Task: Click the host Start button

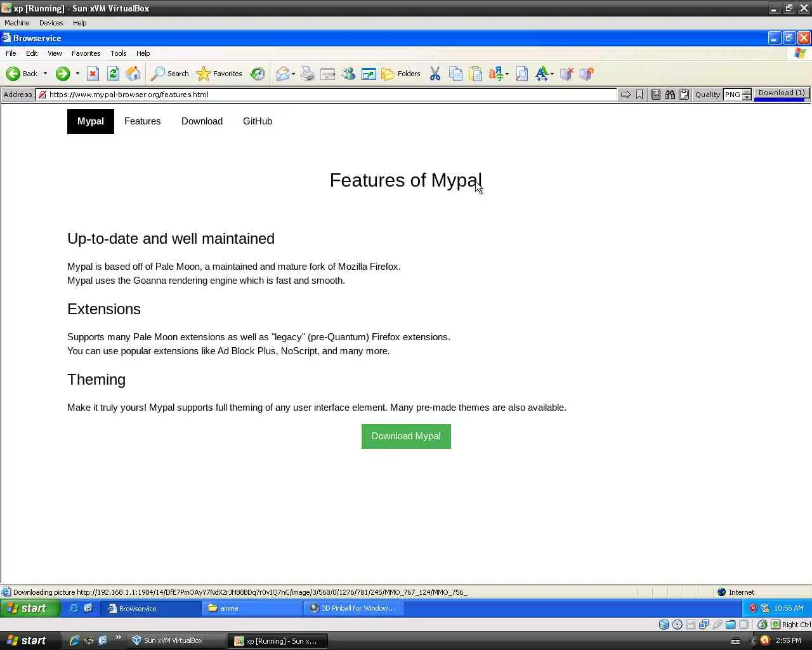Action: click(x=30, y=640)
